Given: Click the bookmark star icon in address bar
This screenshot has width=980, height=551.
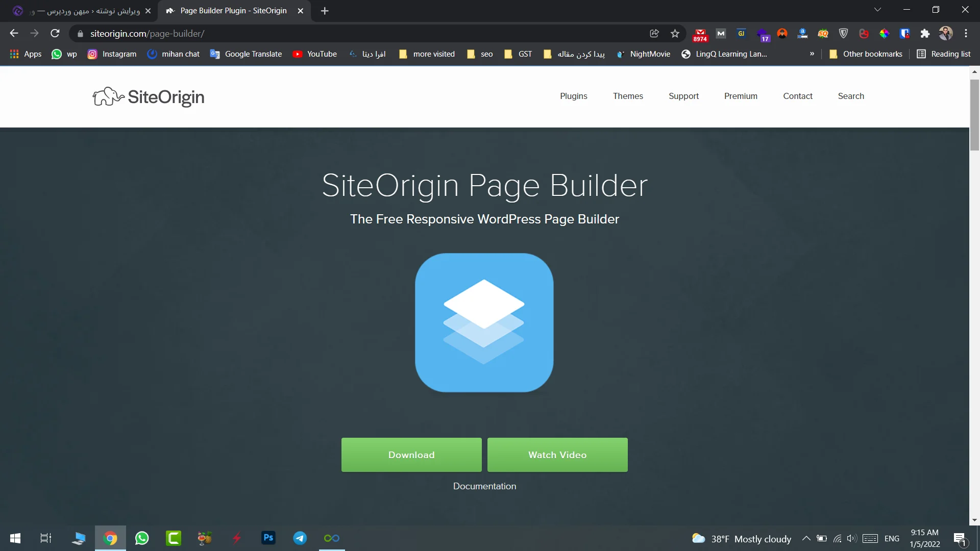Looking at the screenshot, I should 674,34.
